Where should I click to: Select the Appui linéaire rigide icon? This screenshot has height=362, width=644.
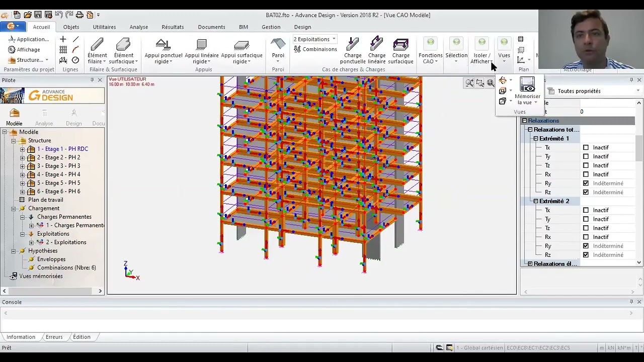202,44
